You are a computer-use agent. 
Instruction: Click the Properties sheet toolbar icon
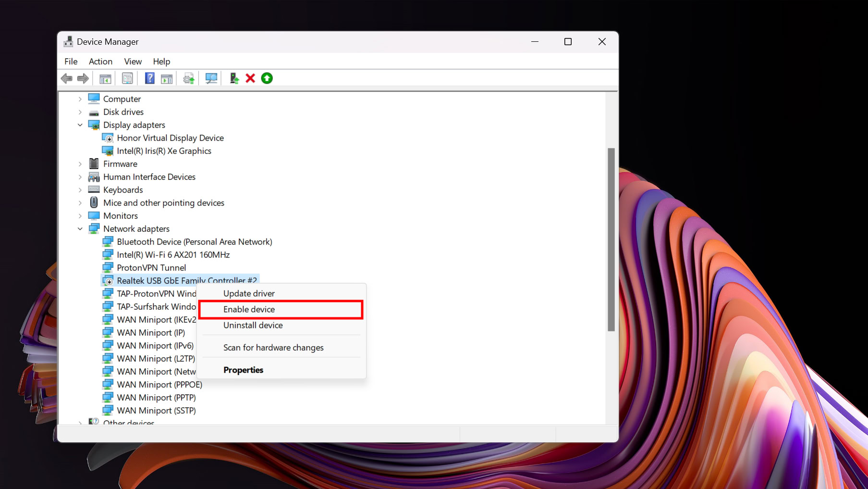tap(127, 78)
